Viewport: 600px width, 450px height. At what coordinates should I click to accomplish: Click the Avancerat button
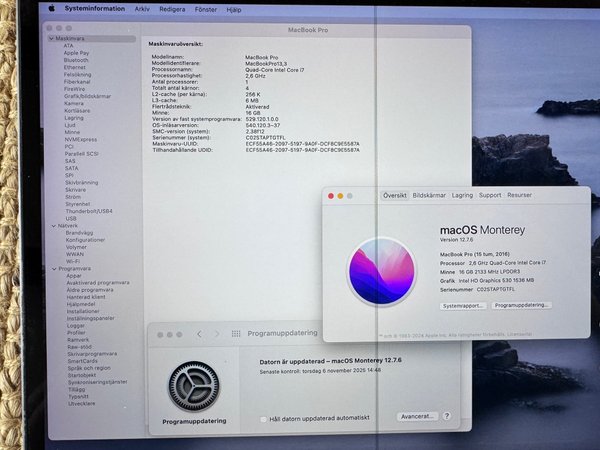pyautogui.click(x=417, y=416)
